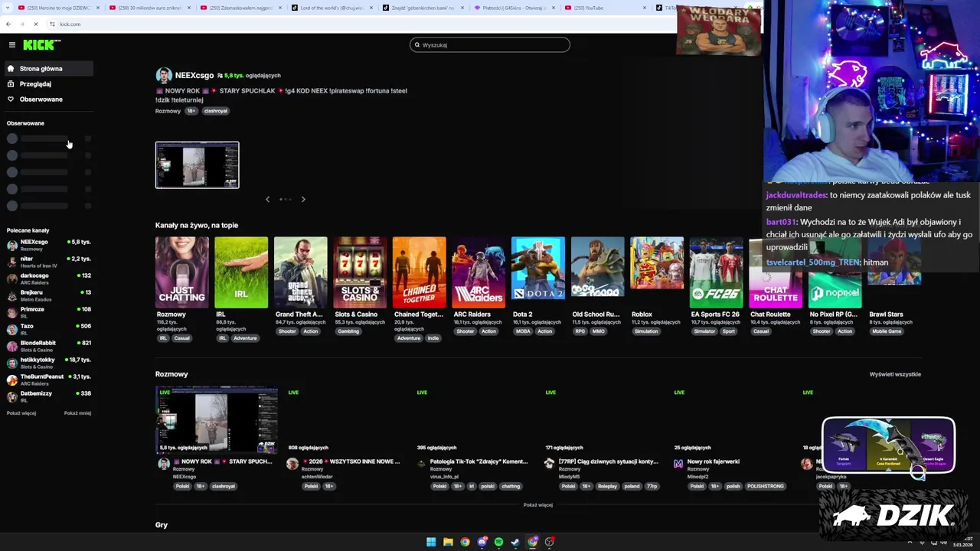This screenshot has height=551, width=980.
Task: Click the Gambling tag under Slots & Casino
Action: (x=348, y=331)
